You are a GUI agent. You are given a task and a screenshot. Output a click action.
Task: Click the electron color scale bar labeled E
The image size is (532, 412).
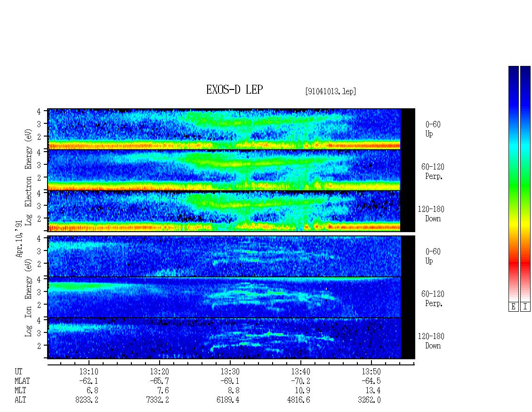coord(513,184)
